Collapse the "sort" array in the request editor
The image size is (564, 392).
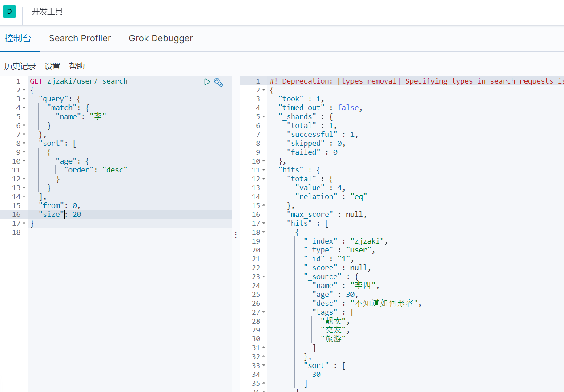[24, 144]
